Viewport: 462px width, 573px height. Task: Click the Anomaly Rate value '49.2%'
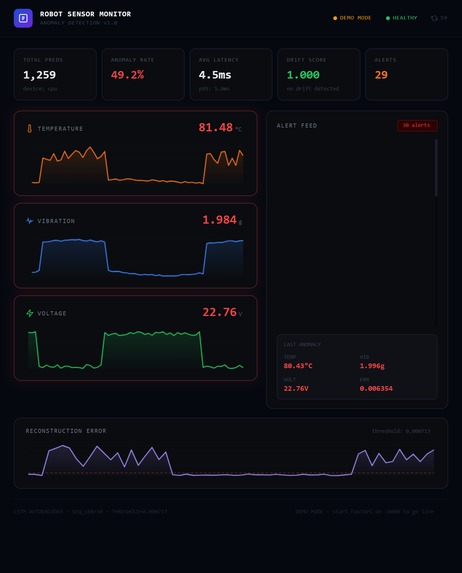pos(127,75)
